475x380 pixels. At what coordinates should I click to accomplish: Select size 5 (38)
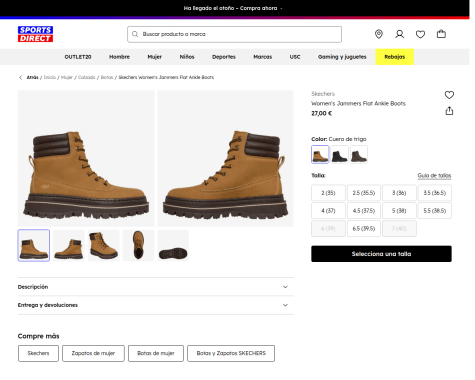pos(399,211)
